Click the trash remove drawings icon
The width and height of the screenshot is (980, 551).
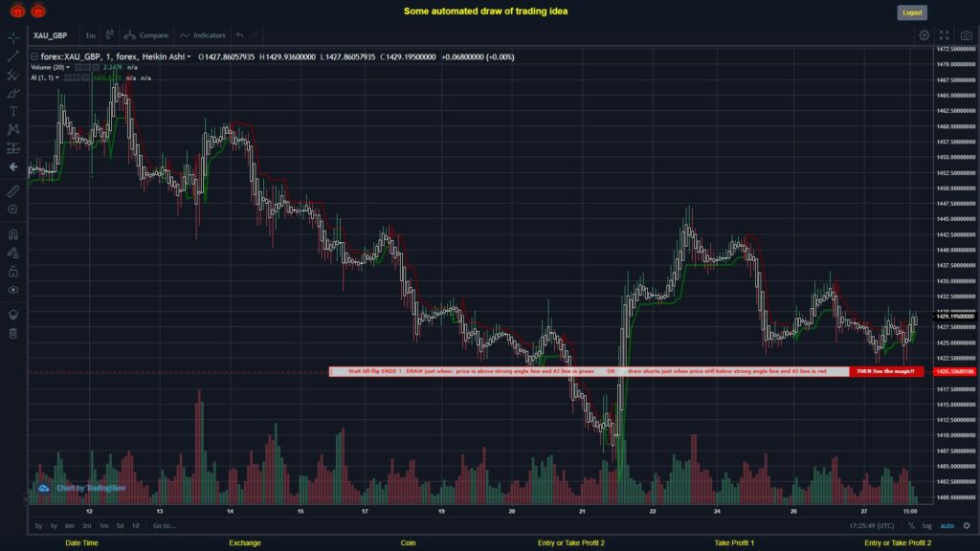pos(13,333)
